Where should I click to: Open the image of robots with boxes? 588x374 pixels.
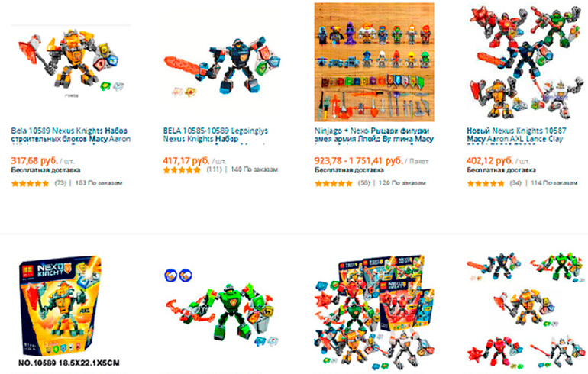374,311
